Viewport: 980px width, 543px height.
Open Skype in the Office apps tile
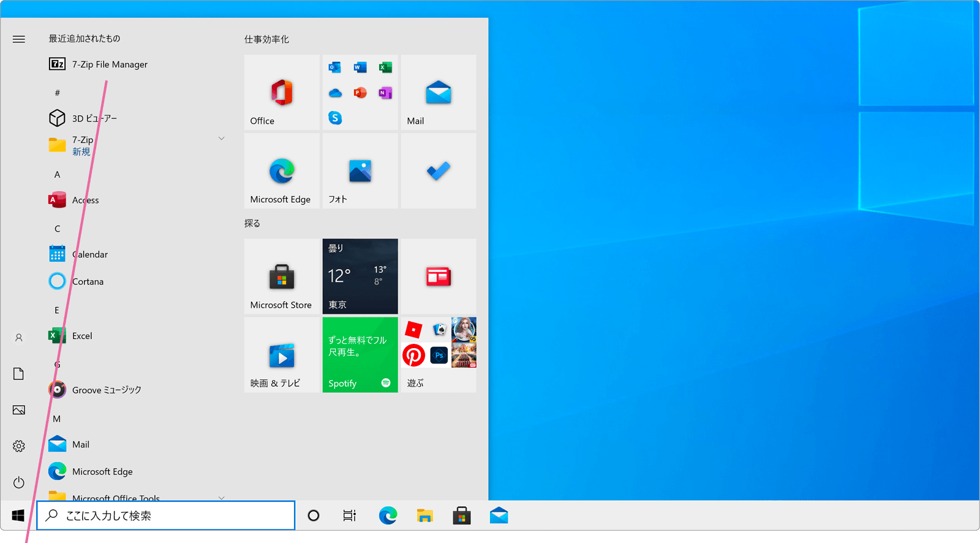(x=335, y=118)
